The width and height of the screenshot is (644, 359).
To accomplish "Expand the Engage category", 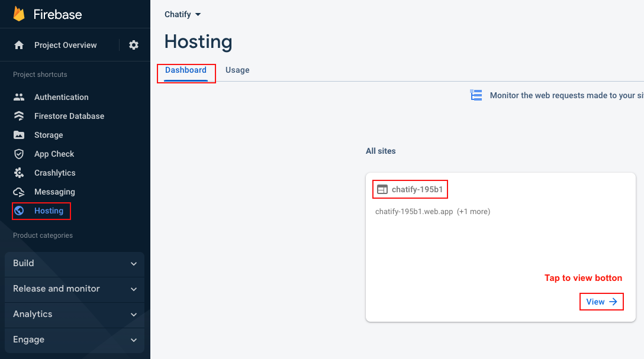I will tap(75, 339).
